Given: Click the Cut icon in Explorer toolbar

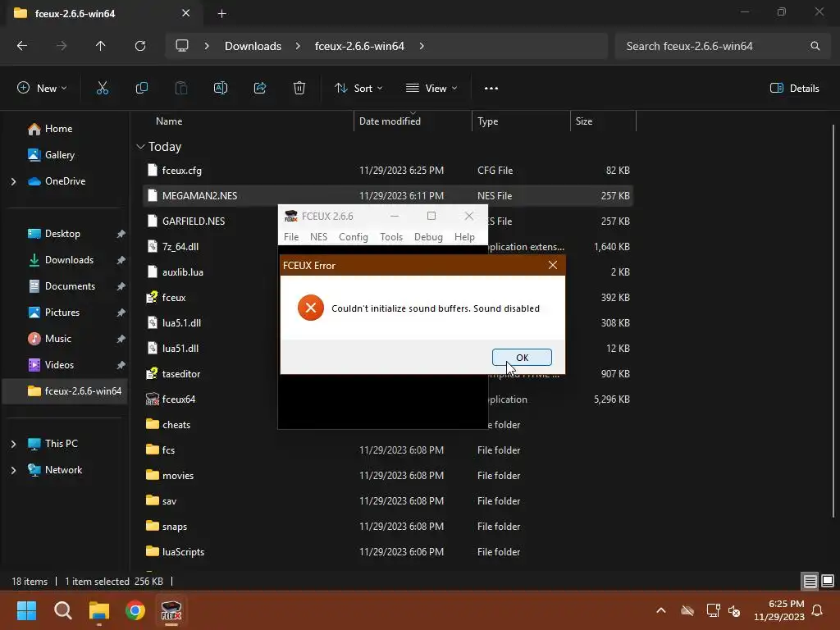Looking at the screenshot, I should [x=102, y=89].
